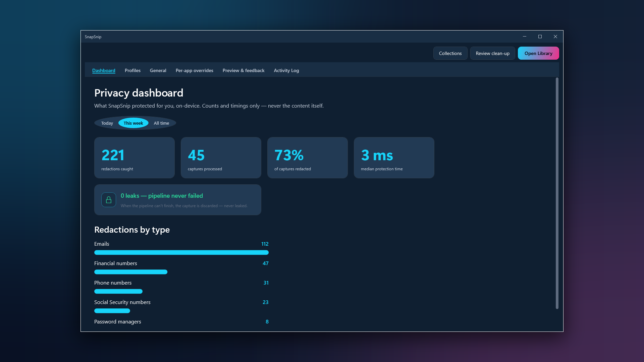644x362 pixels.
Task: Minimize the SnapSnip window
Action: 525,37
